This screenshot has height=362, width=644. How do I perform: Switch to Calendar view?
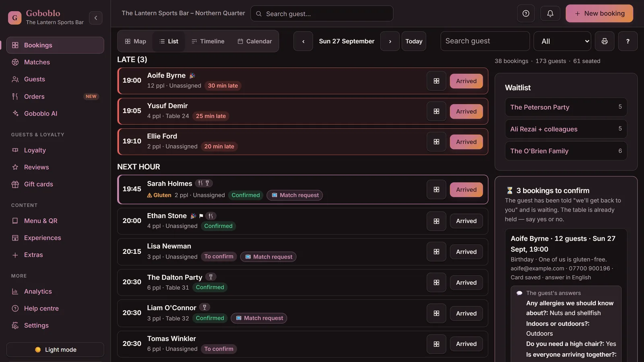click(255, 41)
